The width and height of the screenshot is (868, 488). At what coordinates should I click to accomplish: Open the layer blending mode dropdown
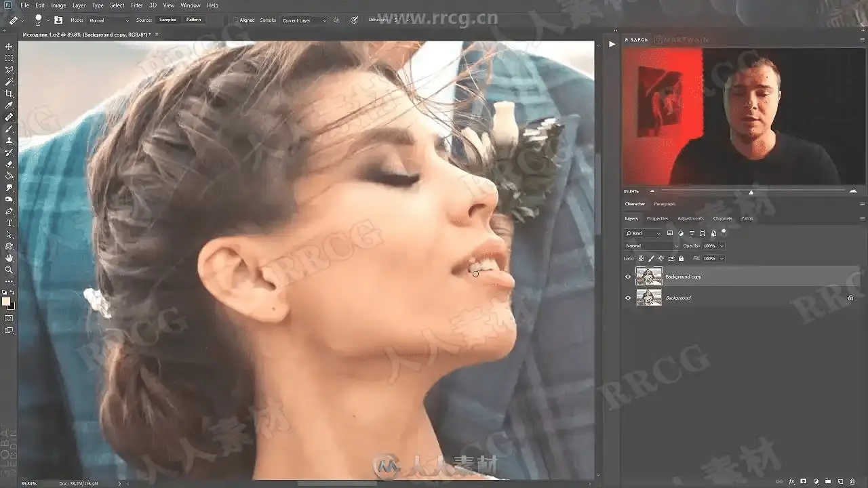[x=651, y=245]
